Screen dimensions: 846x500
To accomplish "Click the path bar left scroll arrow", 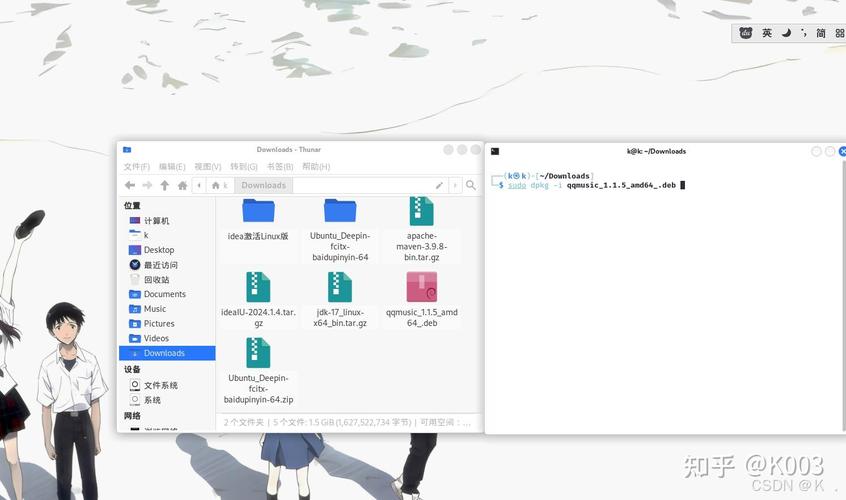I will tap(199, 186).
